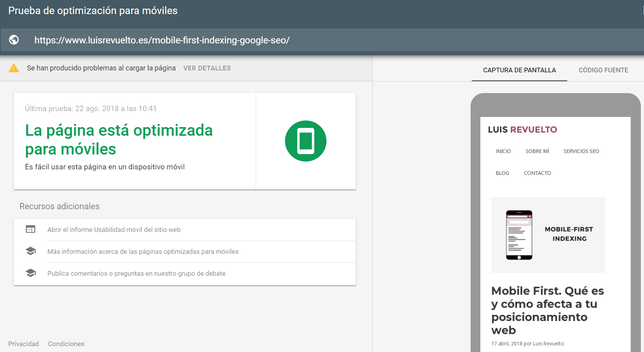The height and width of the screenshot is (352, 644).
Task: Select the CAPTURA DE PANTALLA tab
Action: 519,70
